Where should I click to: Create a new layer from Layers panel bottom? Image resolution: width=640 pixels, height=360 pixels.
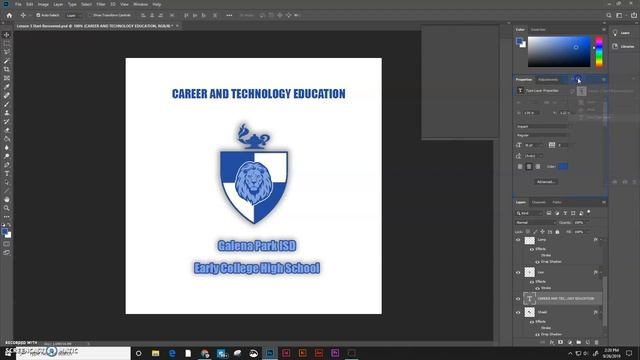click(x=587, y=342)
